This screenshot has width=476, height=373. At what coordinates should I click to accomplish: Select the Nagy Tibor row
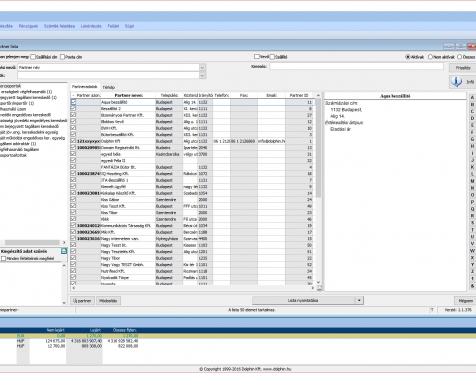click(192, 258)
